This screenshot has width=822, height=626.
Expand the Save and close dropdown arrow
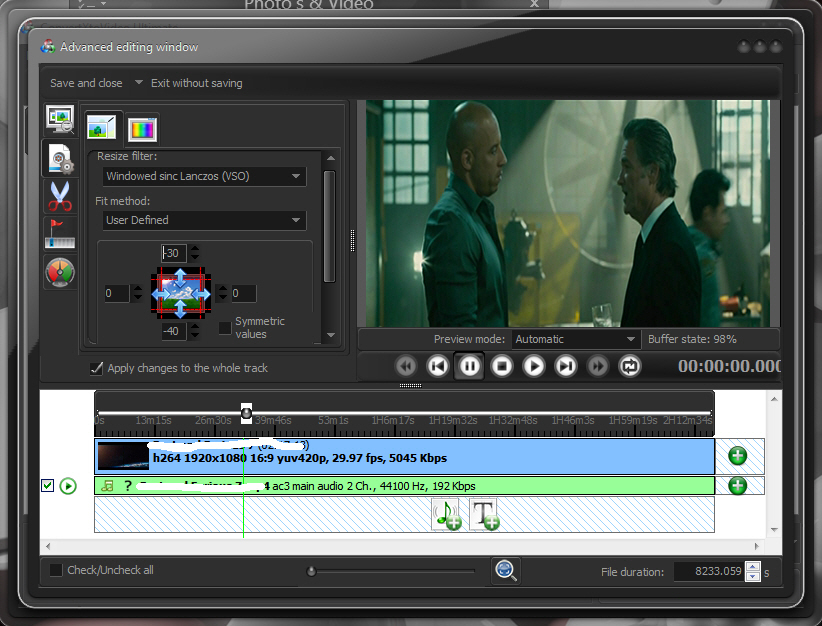[x=138, y=82]
